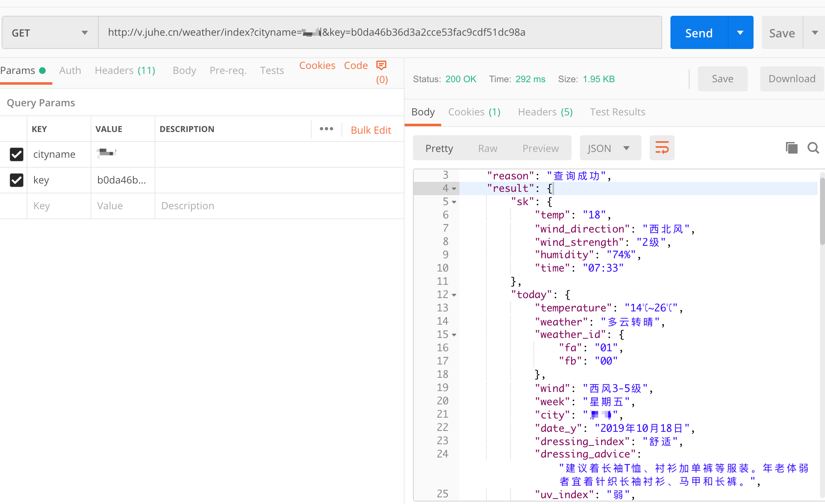Open the JSON format dropdown
825x504 pixels.
(x=609, y=148)
